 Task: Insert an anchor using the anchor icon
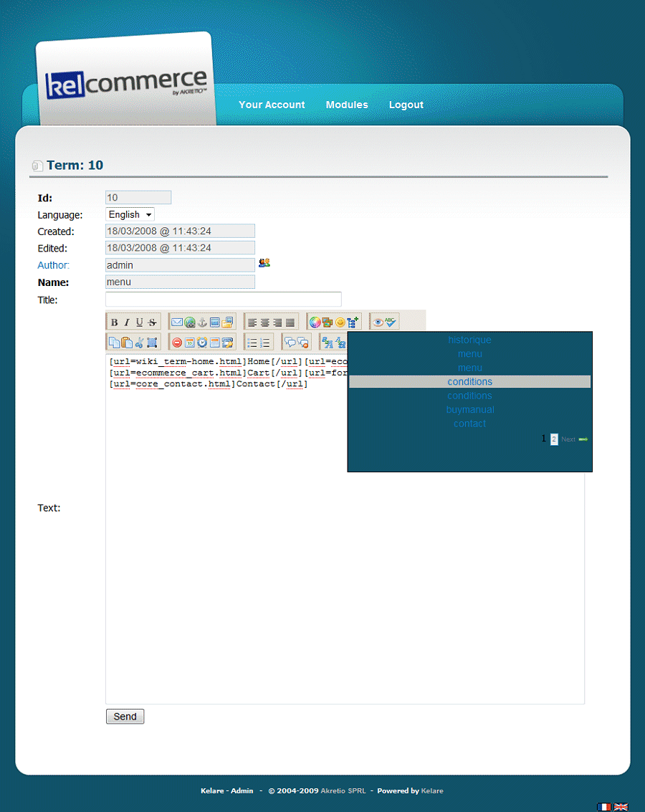tap(202, 323)
